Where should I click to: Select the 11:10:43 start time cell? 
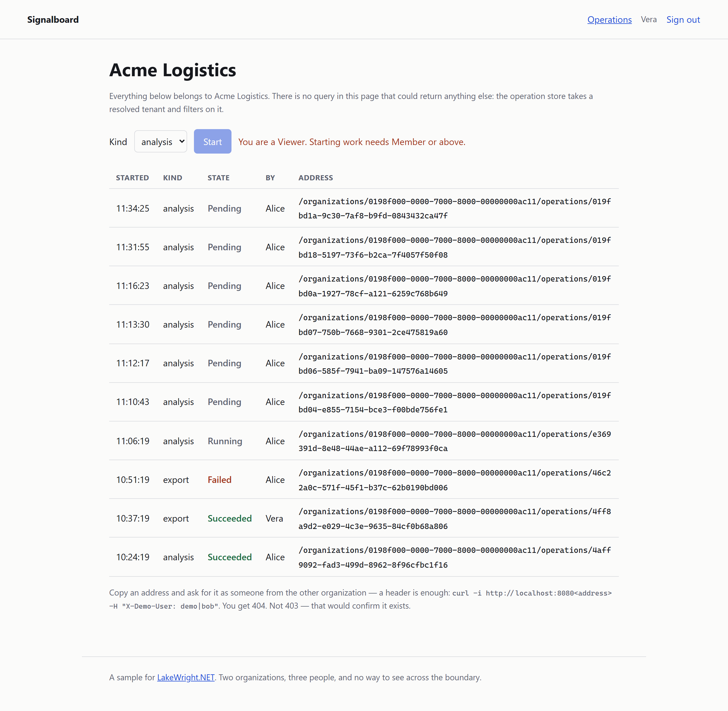(x=133, y=402)
